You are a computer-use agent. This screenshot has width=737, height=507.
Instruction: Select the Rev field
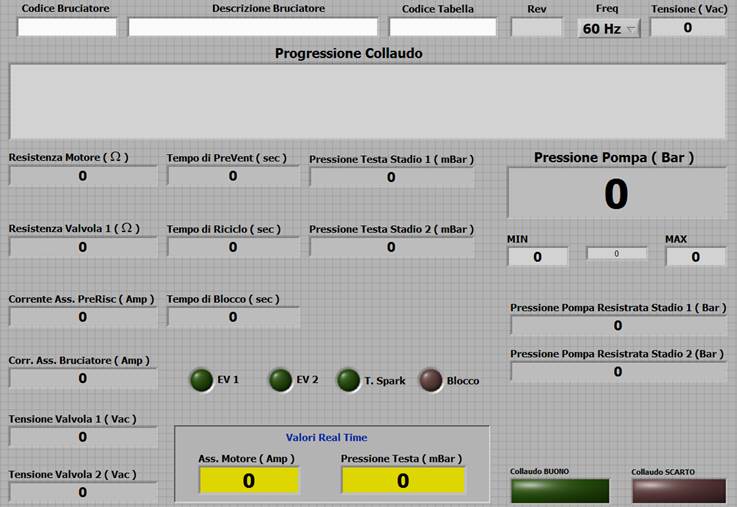pyautogui.click(x=536, y=28)
